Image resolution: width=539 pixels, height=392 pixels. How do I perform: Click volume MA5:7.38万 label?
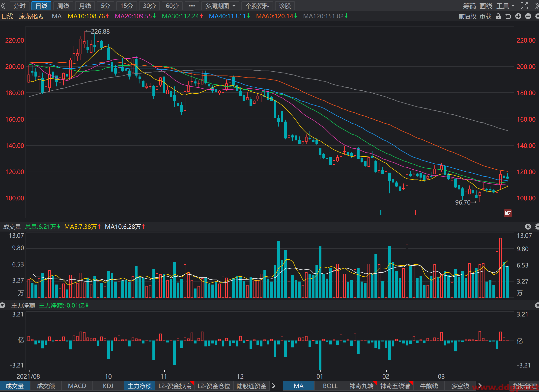[83, 227]
